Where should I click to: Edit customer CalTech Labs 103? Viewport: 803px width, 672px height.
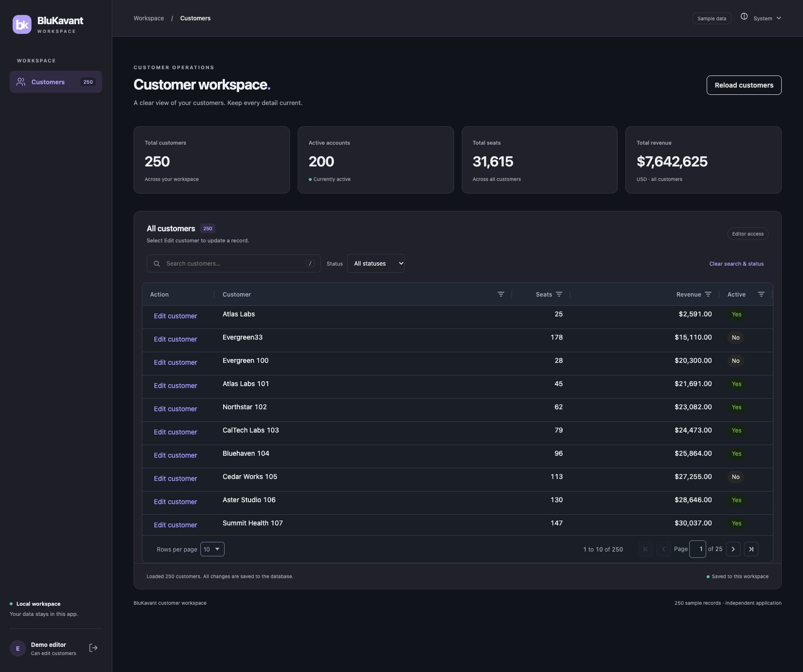(x=175, y=432)
